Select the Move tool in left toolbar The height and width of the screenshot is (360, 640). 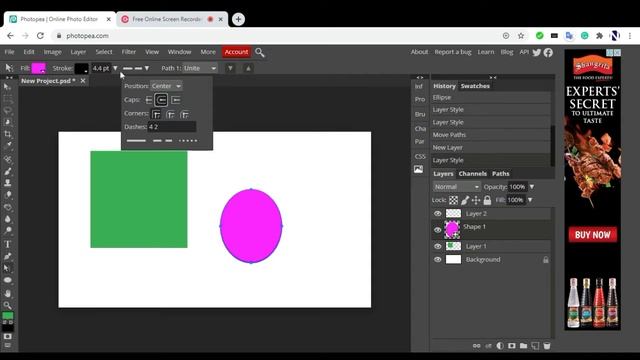pyautogui.click(x=7, y=87)
